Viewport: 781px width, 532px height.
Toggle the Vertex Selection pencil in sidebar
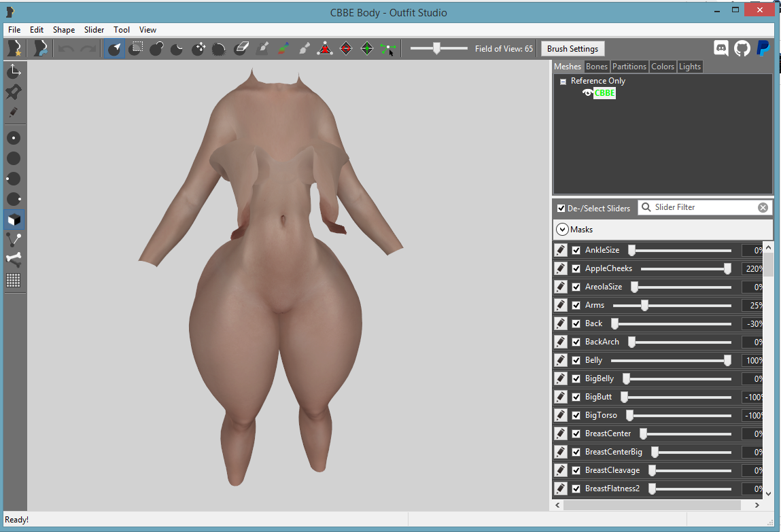(14, 113)
